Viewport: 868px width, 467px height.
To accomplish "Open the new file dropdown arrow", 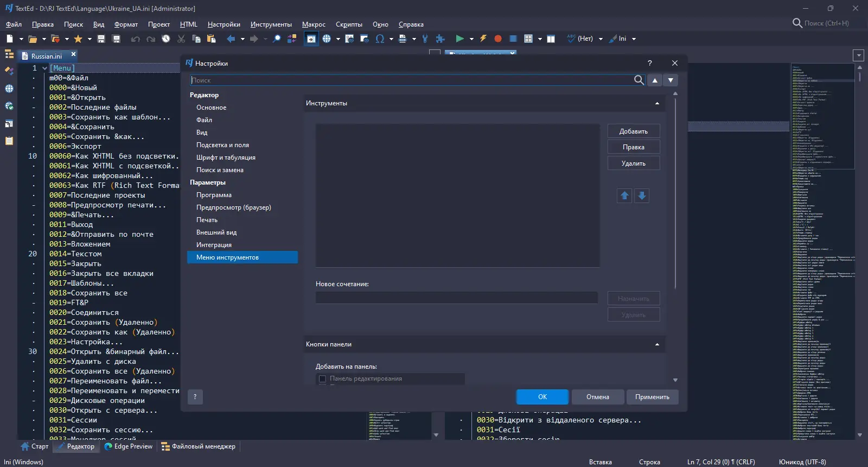I will 21,39.
